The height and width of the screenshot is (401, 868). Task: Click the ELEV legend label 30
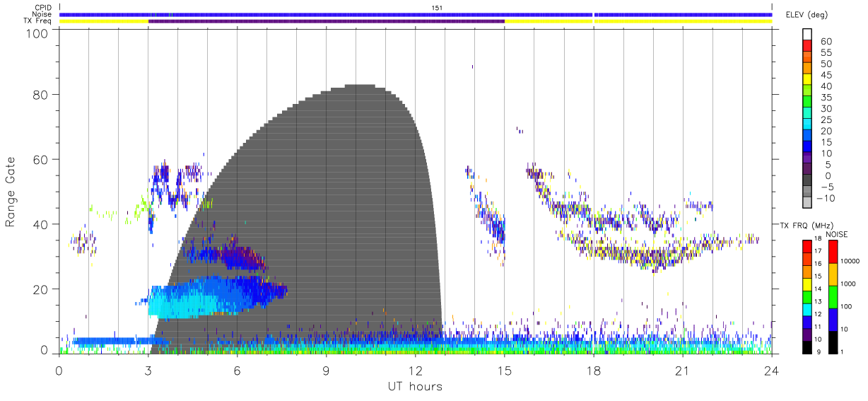click(x=826, y=108)
